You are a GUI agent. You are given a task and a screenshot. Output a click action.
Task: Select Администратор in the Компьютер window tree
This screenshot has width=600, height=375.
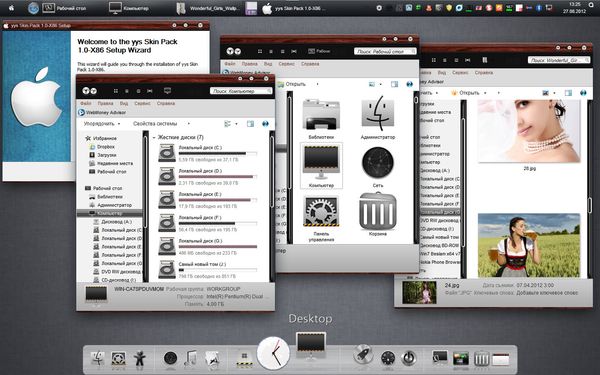(114, 205)
